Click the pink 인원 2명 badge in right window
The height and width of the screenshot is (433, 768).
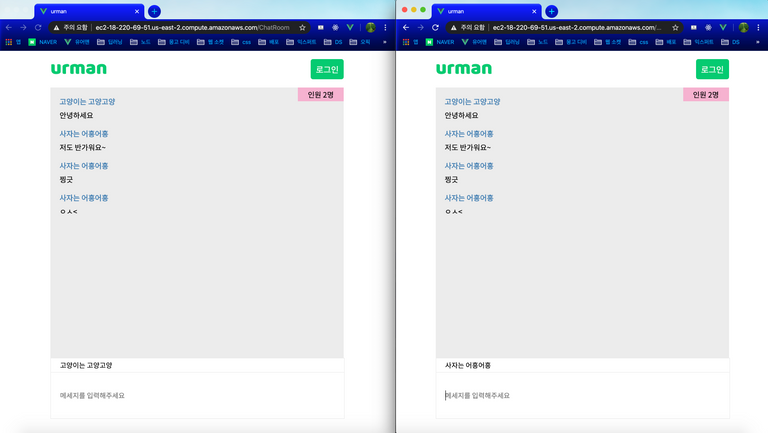[x=706, y=95]
